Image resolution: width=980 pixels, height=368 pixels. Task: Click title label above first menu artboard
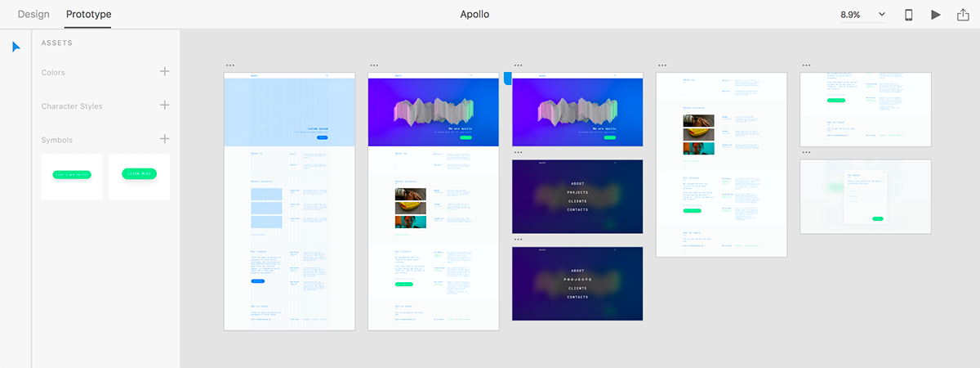point(518,152)
